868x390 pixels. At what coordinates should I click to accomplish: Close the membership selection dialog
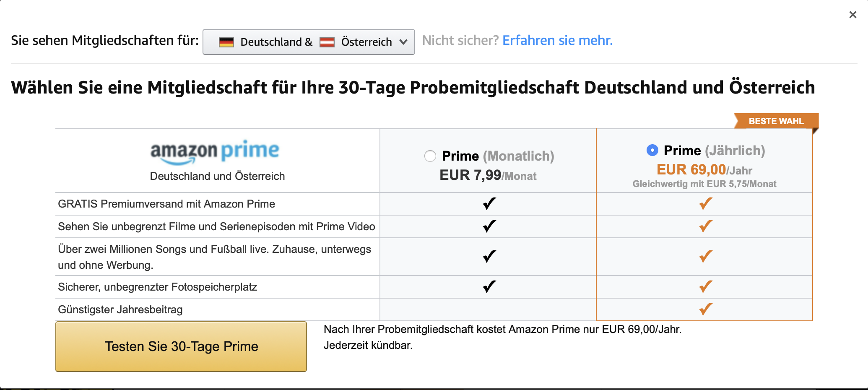pos(852,15)
